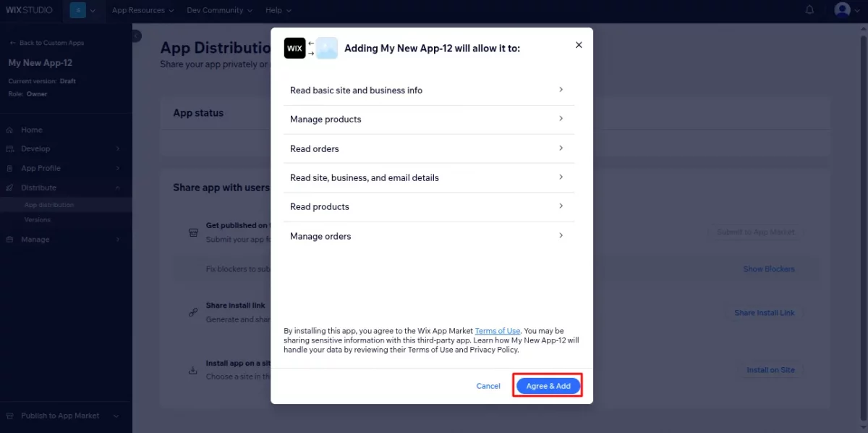Click the Home sidebar icon
Viewport: 868px width, 433px height.
click(9, 130)
